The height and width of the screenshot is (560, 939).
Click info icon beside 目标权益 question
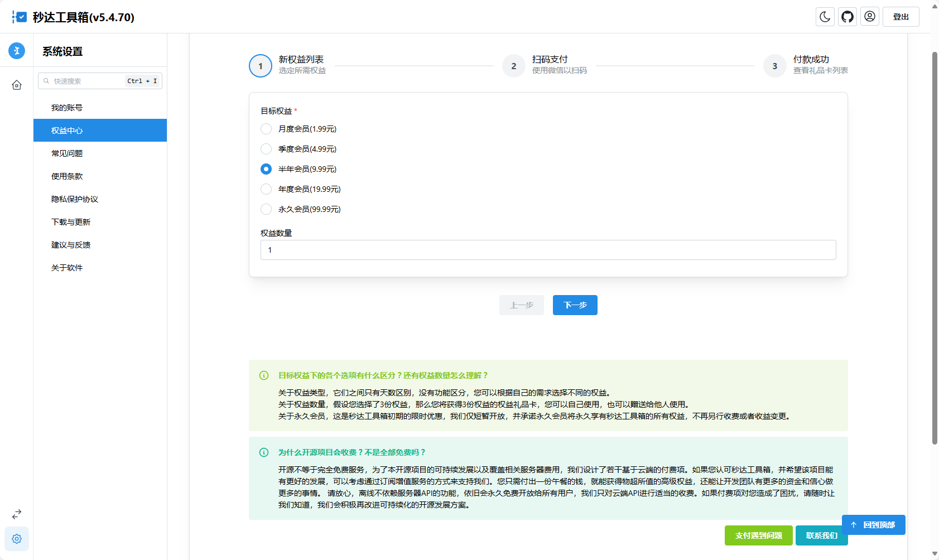pyautogui.click(x=264, y=375)
